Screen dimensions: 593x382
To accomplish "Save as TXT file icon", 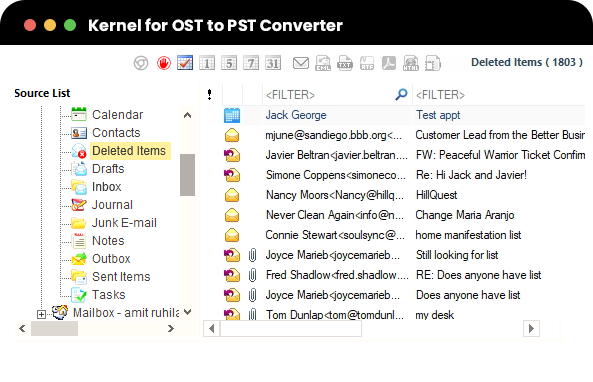I will pos(345,63).
